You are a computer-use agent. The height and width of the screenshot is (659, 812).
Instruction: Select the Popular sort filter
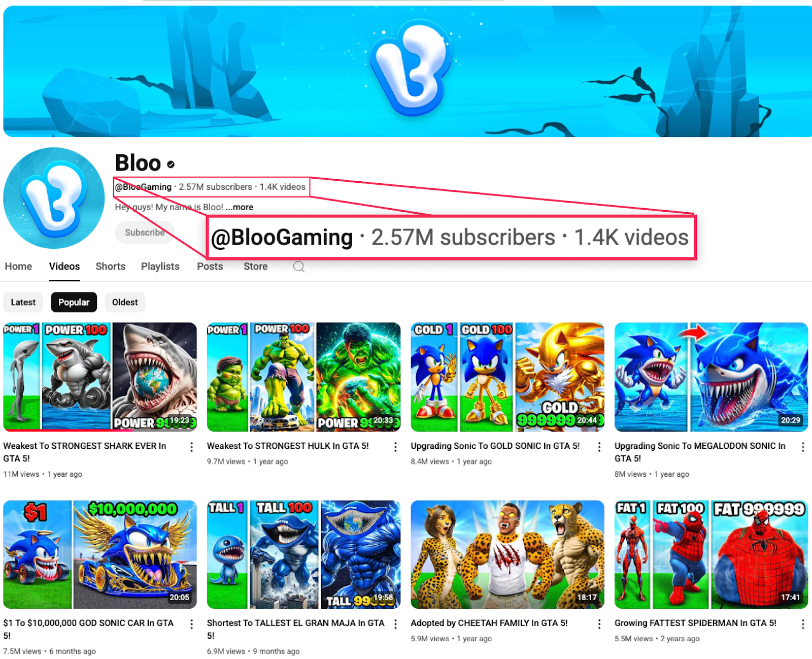click(x=74, y=302)
